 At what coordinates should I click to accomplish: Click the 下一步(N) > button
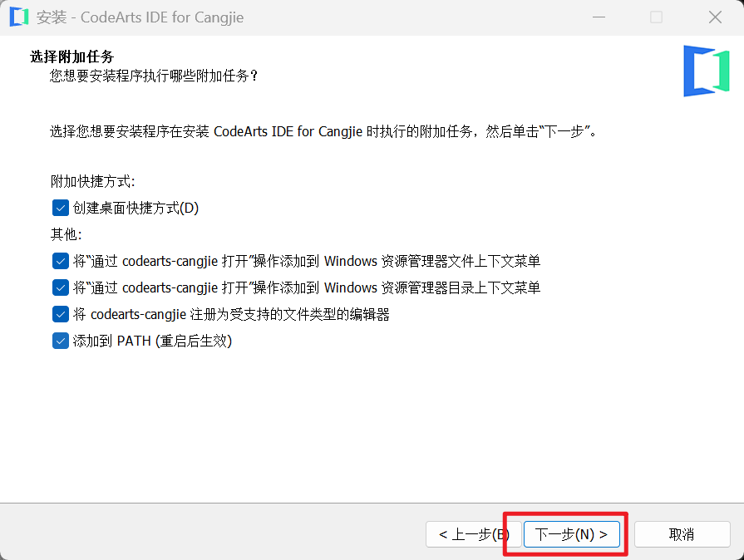572,534
